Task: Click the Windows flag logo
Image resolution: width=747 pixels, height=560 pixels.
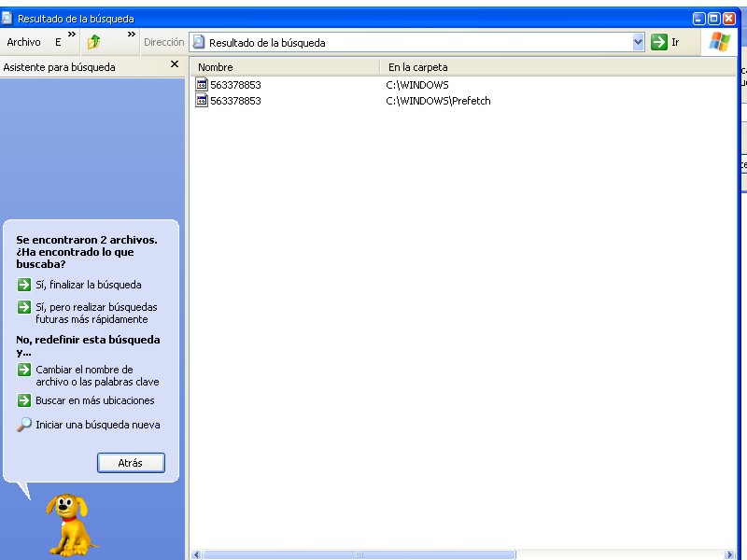Action: coord(719,42)
